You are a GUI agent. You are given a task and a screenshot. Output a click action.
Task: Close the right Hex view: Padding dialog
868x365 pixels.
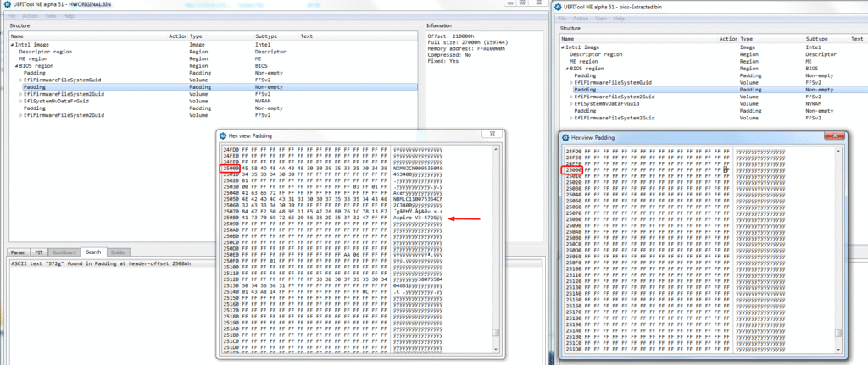coord(835,135)
